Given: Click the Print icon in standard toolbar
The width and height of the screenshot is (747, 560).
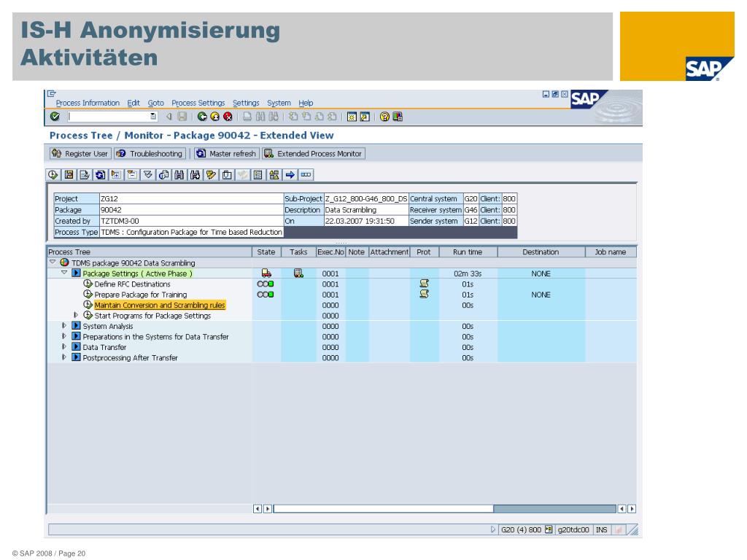Looking at the screenshot, I should coord(247,117).
